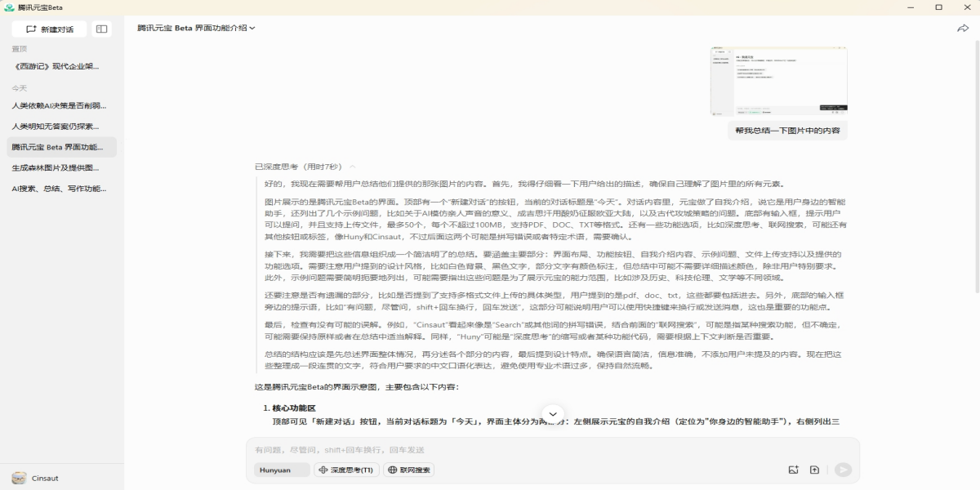980x490 pixels.
Task: Open the conversation title dropdown chevron
Action: 252,28
